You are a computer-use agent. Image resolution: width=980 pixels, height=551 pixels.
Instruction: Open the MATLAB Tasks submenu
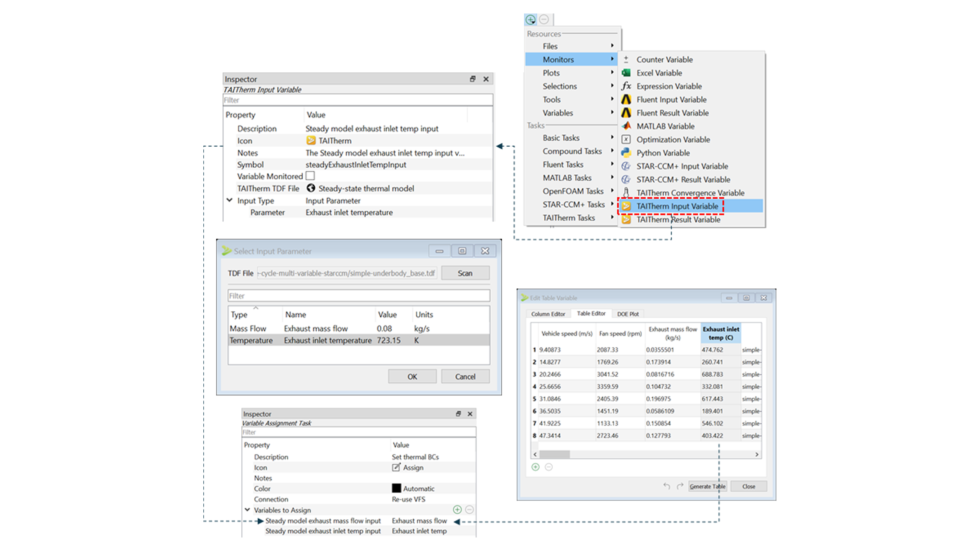point(572,177)
